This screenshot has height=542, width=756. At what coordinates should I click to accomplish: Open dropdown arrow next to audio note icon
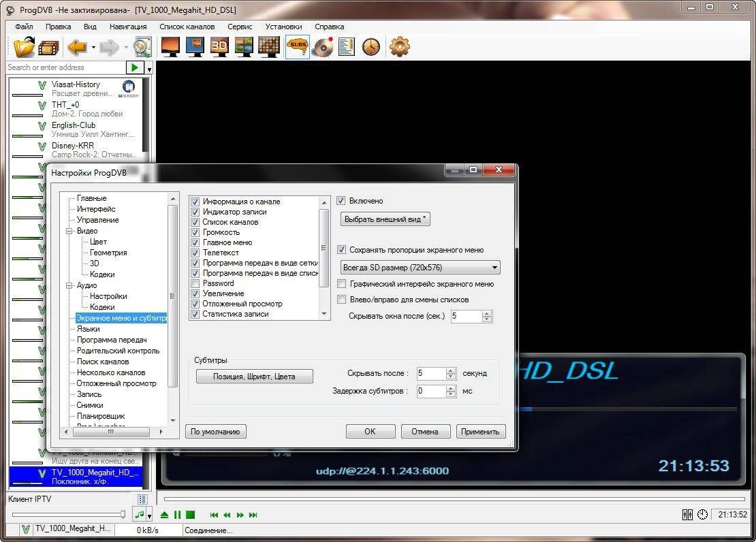(149, 515)
